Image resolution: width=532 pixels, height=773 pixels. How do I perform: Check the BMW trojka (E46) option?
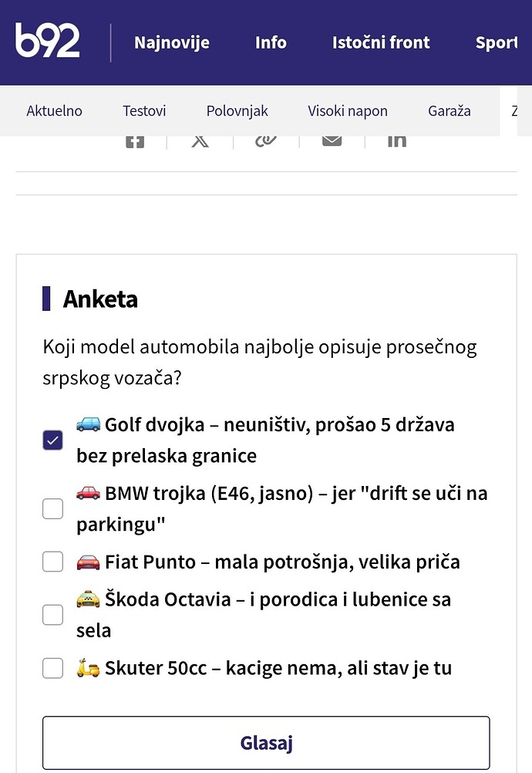52,508
